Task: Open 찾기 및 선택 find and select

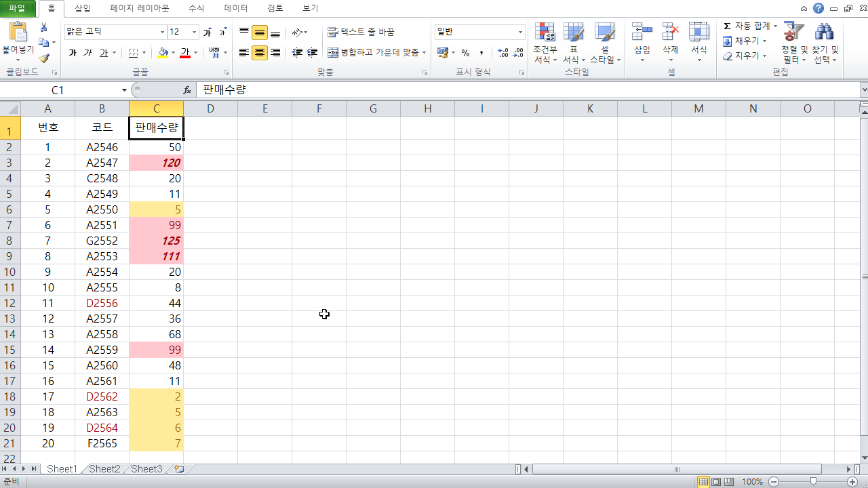Action: (825, 43)
